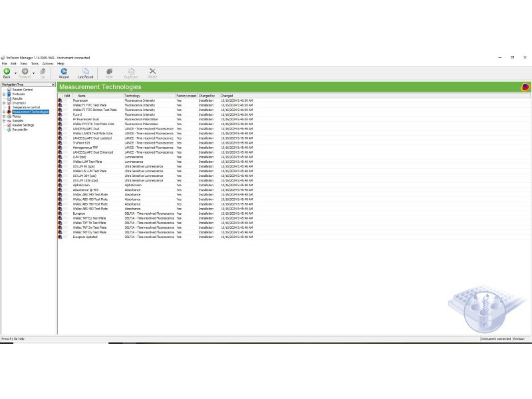This screenshot has width=532, height=399.
Task: Expand the Plates tree node
Action: pyautogui.click(x=4, y=116)
